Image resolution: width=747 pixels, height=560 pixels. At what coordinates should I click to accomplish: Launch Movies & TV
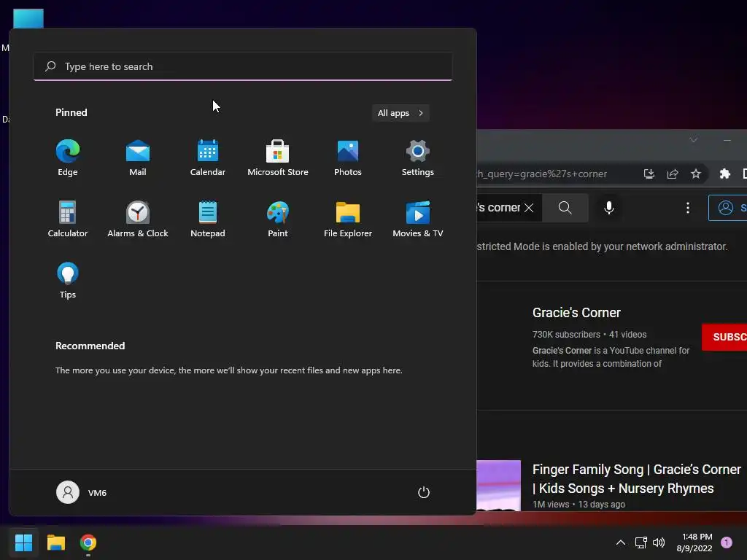click(x=418, y=219)
